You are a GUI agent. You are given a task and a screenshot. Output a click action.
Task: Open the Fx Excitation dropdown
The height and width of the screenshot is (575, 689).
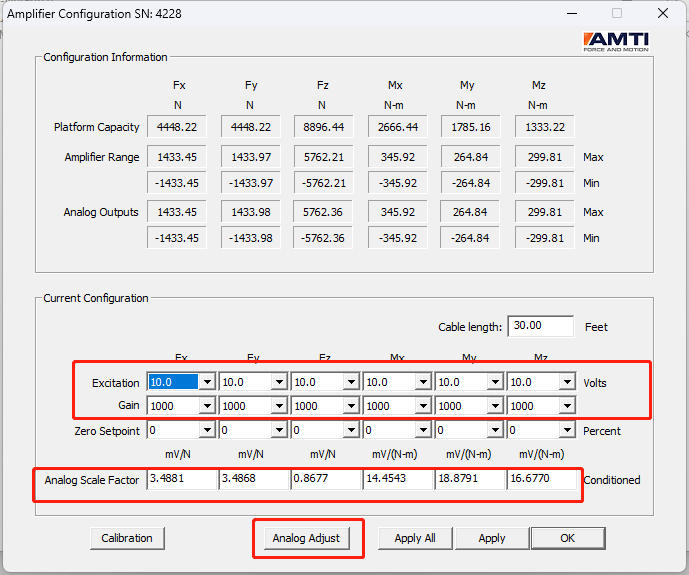pyautogui.click(x=181, y=382)
